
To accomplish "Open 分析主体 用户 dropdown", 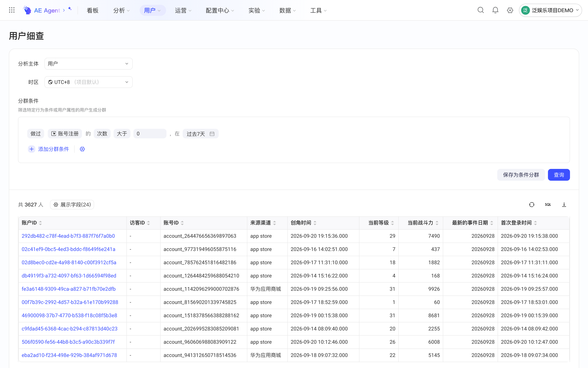I will click(x=88, y=64).
